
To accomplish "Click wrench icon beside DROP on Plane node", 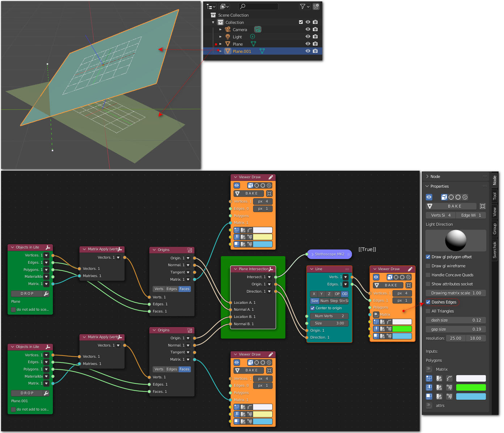I will [x=46, y=294].
